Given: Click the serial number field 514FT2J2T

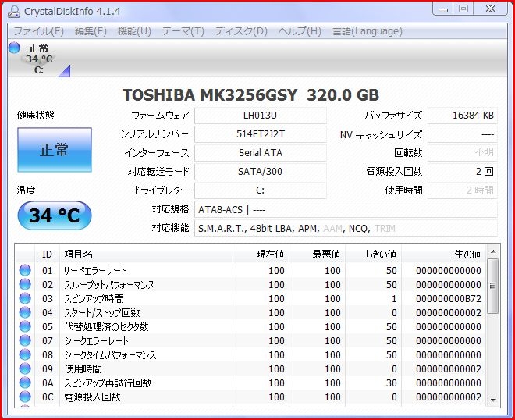Looking at the screenshot, I should click(261, 133).
